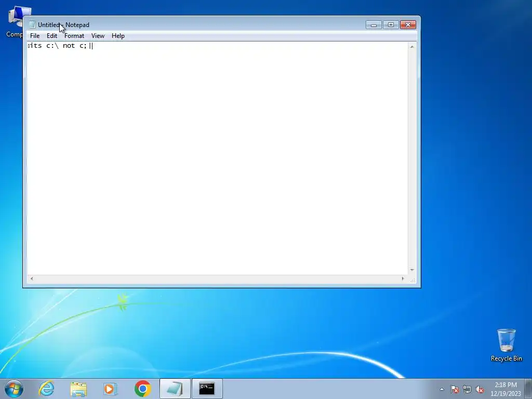Open the Windows Start menu
Screen dimensions: 532x399
tap(14, 389)
